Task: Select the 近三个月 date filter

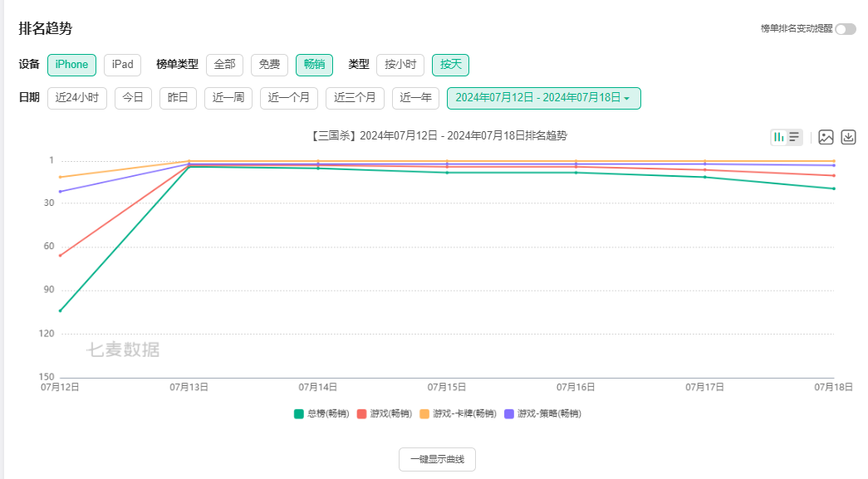Action: [355, 98]
